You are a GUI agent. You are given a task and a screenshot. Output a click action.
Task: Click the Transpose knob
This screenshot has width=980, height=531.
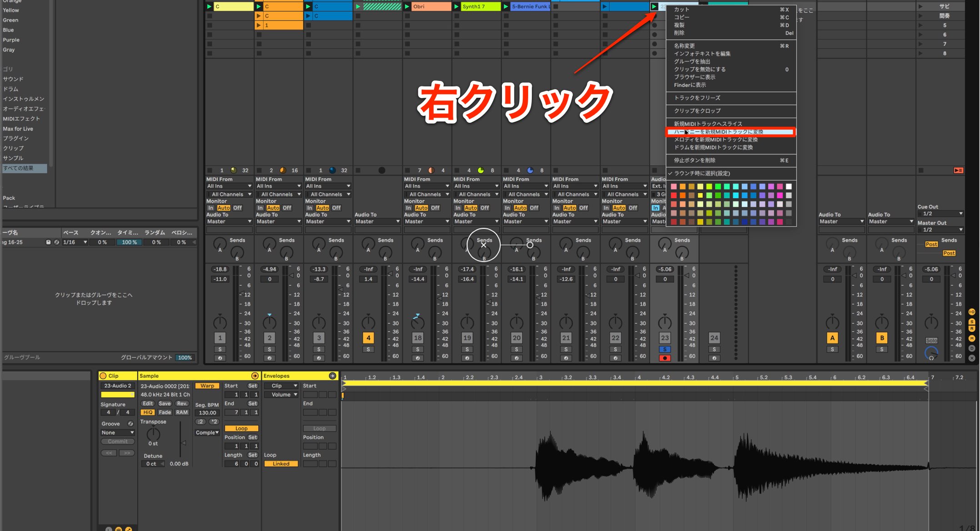153,434
